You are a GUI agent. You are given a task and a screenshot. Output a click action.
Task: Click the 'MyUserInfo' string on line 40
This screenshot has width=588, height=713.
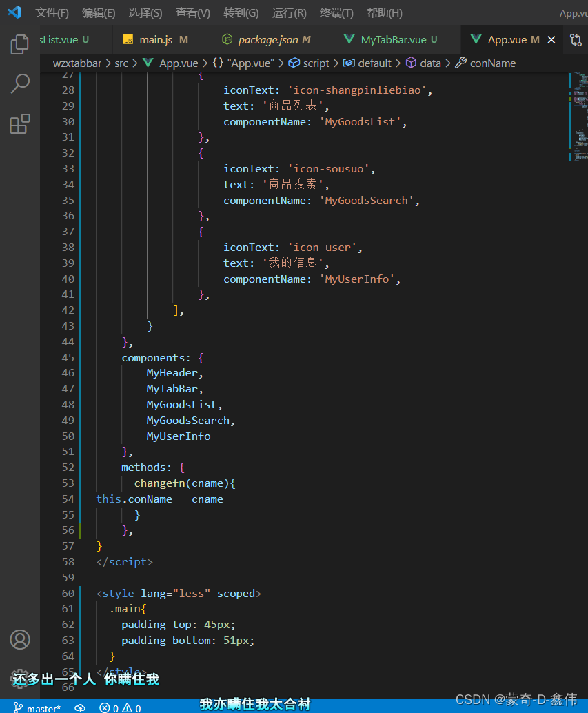[357, 279]
